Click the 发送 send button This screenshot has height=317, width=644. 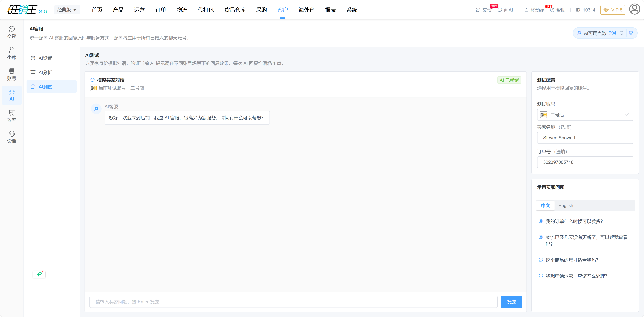511,301
